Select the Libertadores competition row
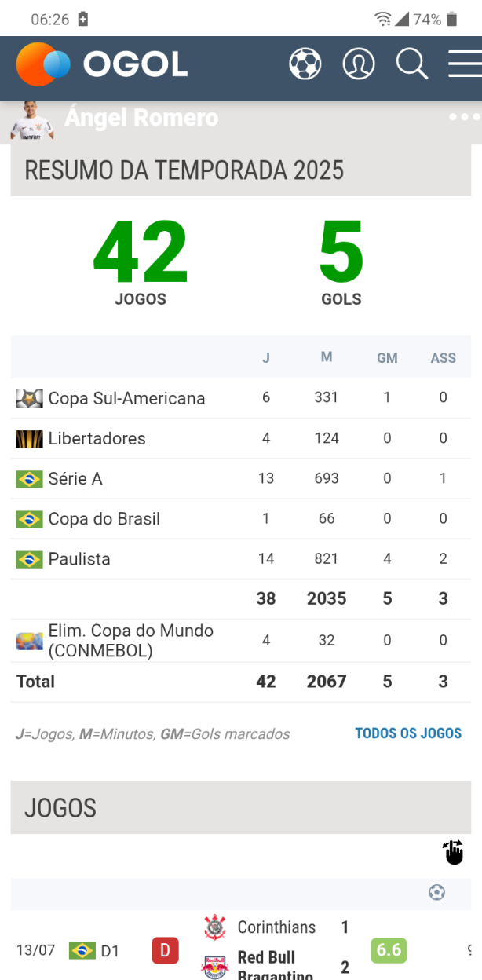The height and width of the screenshot is (980, 482). pos(97,439)
